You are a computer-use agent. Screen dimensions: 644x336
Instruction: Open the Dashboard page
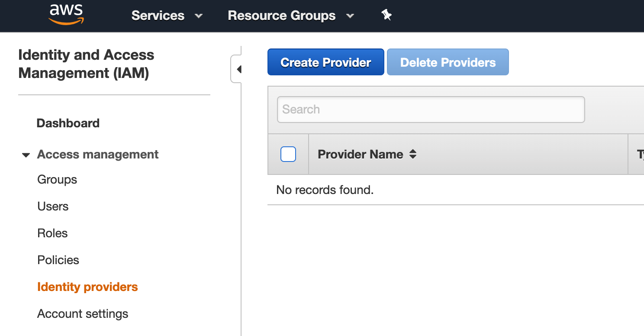click(68, 123)
